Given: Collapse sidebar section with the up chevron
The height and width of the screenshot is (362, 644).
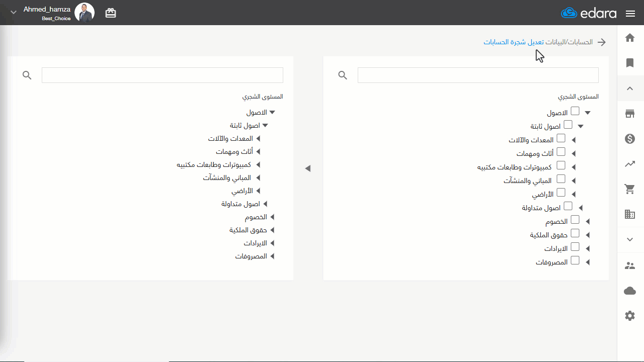Looking at the screenshot, I should 630,88.
